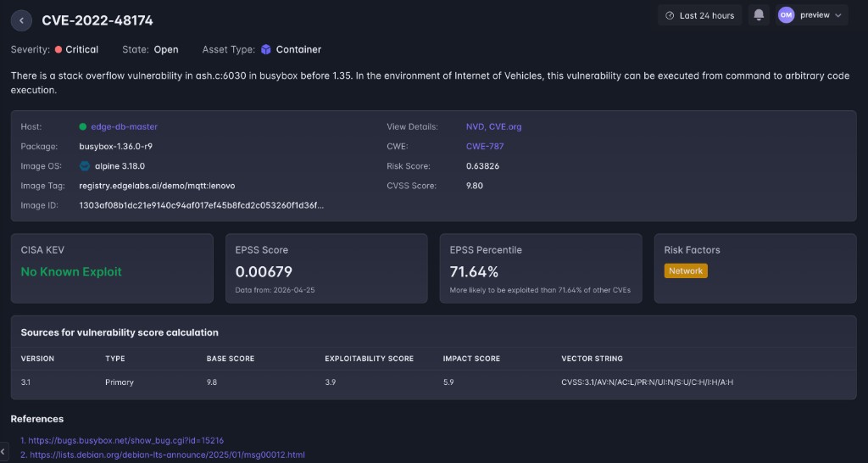Click the Primary type cell
Image resolution: width=868 pixels, height=463 pixels.
[120, 382]
